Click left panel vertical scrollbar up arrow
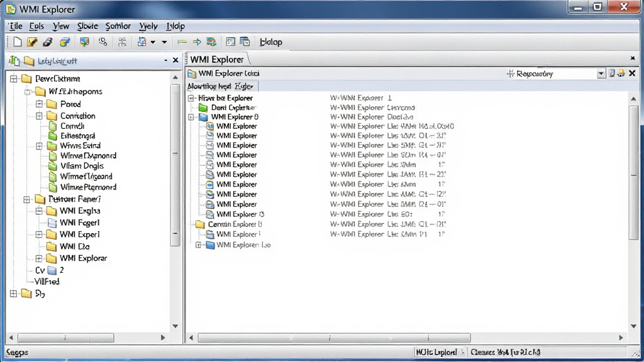The width and height of the screenshot is (644, 362). coord(175,77)
